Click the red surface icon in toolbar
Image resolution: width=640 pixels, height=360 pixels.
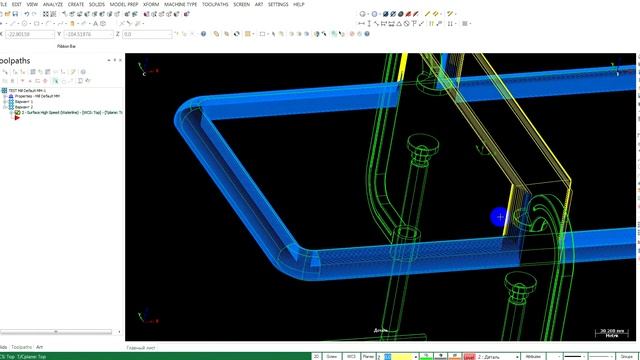coord(409,14)
